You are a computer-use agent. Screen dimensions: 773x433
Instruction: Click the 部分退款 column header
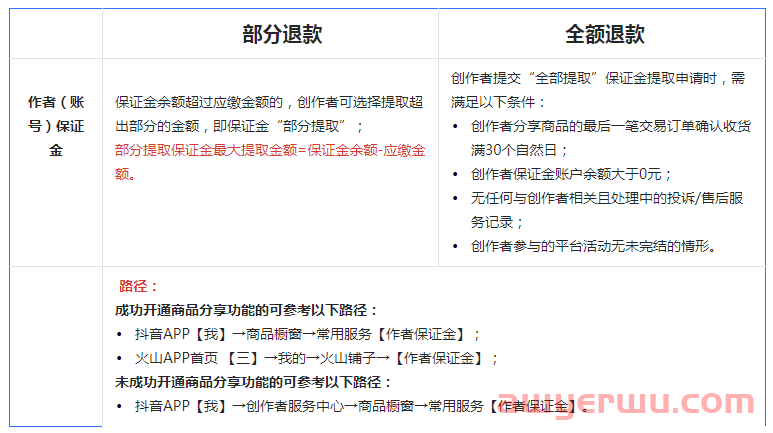[x=282, y=34]
